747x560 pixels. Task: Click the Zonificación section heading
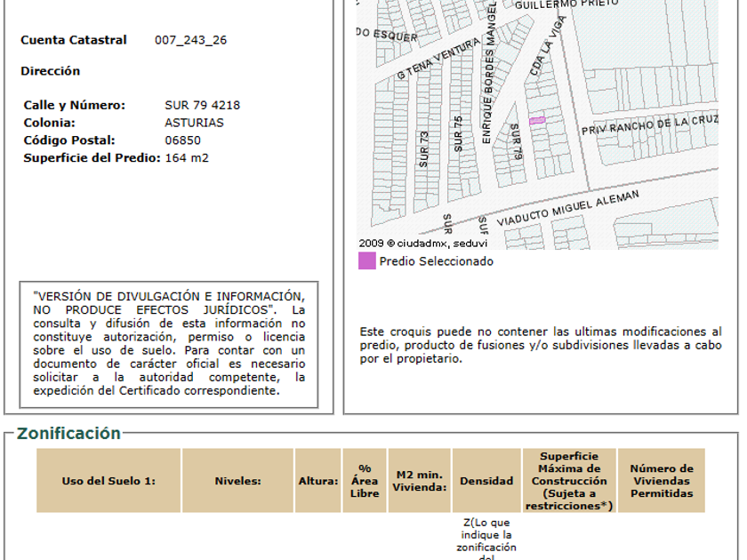pos(68,434)
